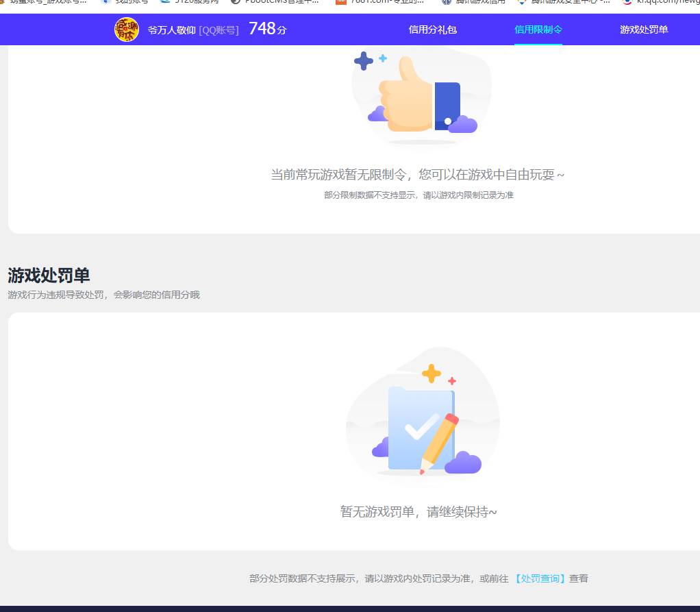Switch to the 信用分礼包 section

432,29
